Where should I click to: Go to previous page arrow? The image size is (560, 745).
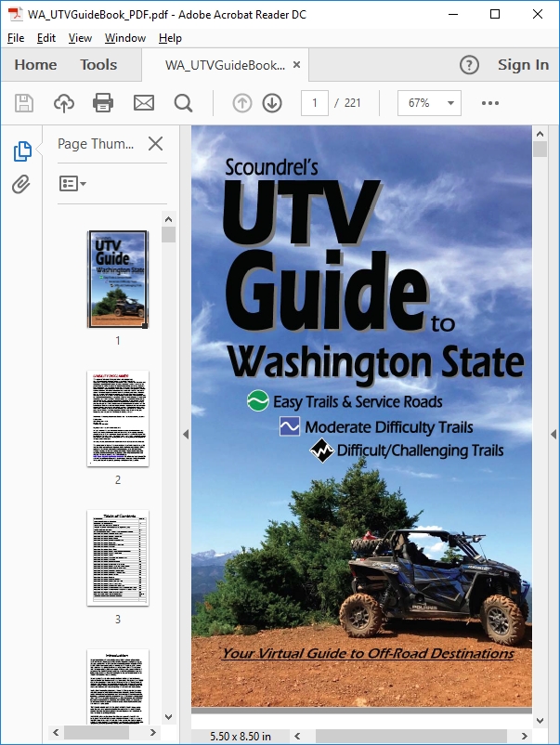click(242, 102)
